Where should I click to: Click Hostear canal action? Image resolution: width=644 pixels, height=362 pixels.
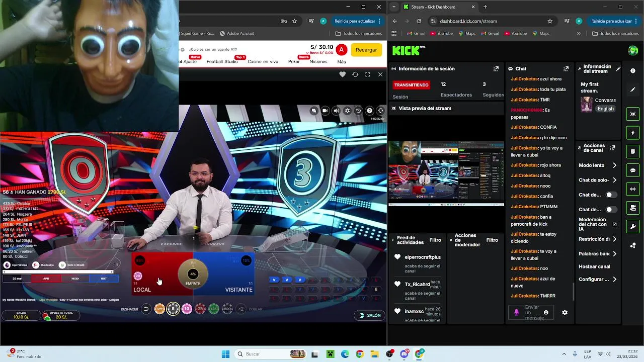594,266
